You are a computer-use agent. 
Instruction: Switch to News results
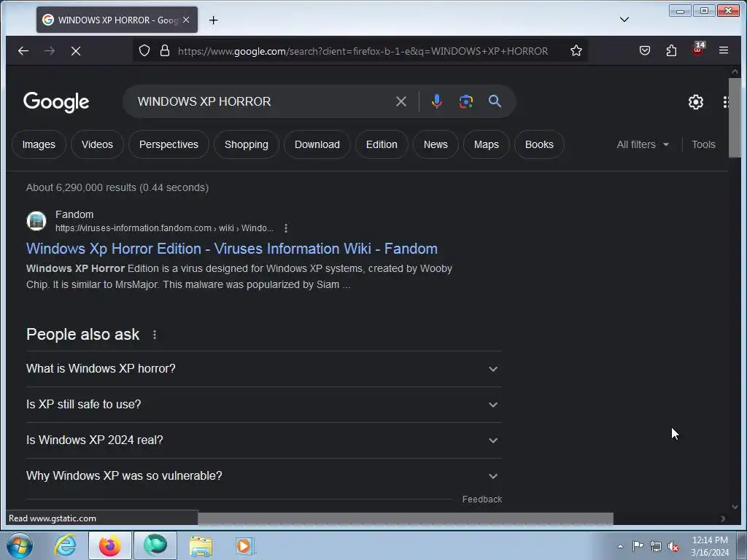pos(436,144)
